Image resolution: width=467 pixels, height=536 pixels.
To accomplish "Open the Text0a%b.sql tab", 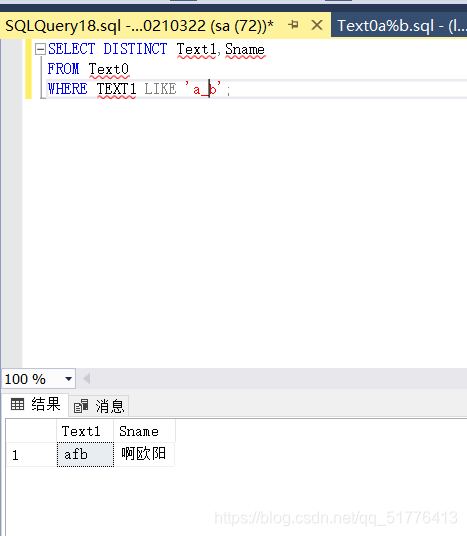I will tap(400, 26).
